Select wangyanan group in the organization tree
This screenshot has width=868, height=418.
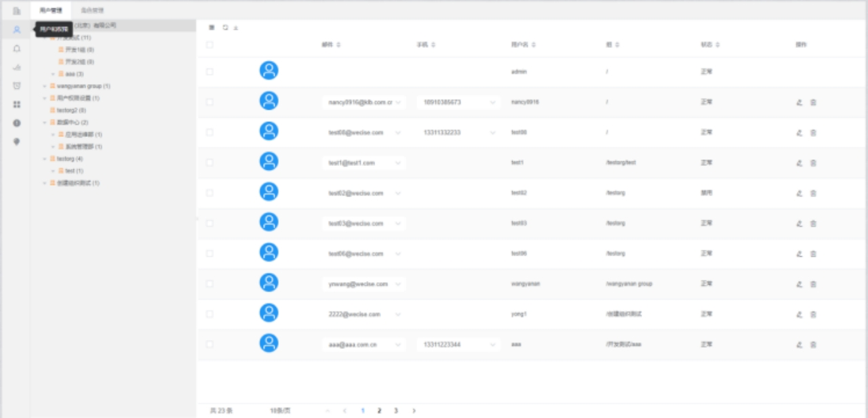(79, 86)
